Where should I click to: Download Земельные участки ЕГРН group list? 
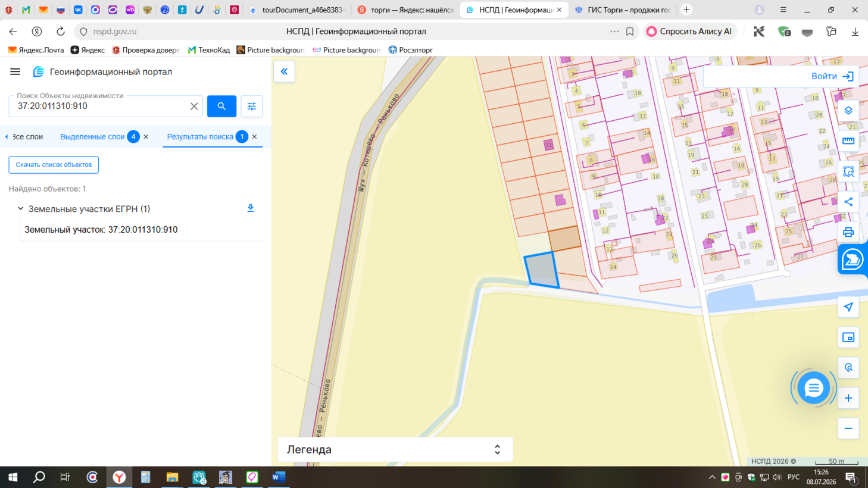coord(251,208)
